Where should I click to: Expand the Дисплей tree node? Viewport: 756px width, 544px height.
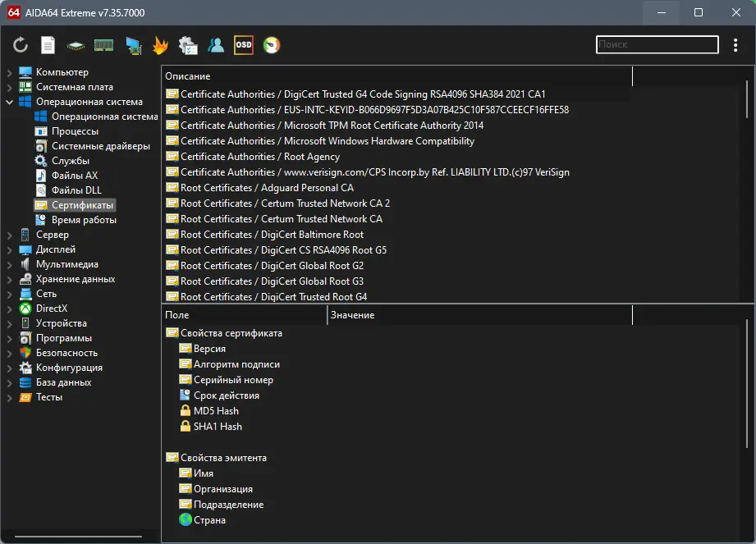point(9,250)
